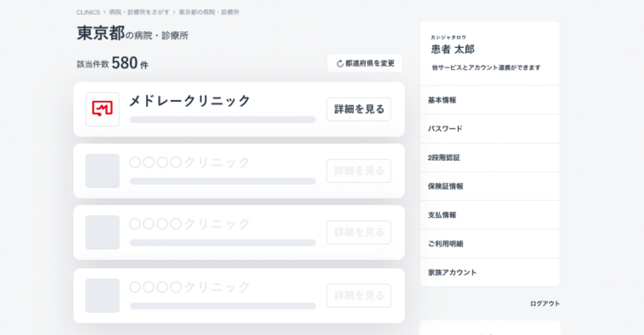Screen dimensions: 644x335
Task: Open 2段階認証 settings
Action: pyautogui.click(x=490, y=157)
